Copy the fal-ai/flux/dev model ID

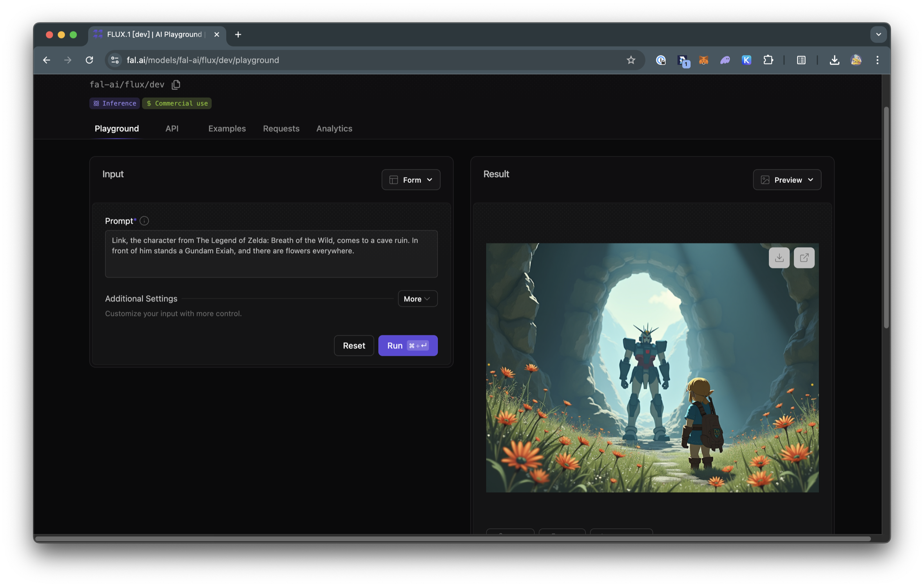pyautogui.click(x=176, y=85)
